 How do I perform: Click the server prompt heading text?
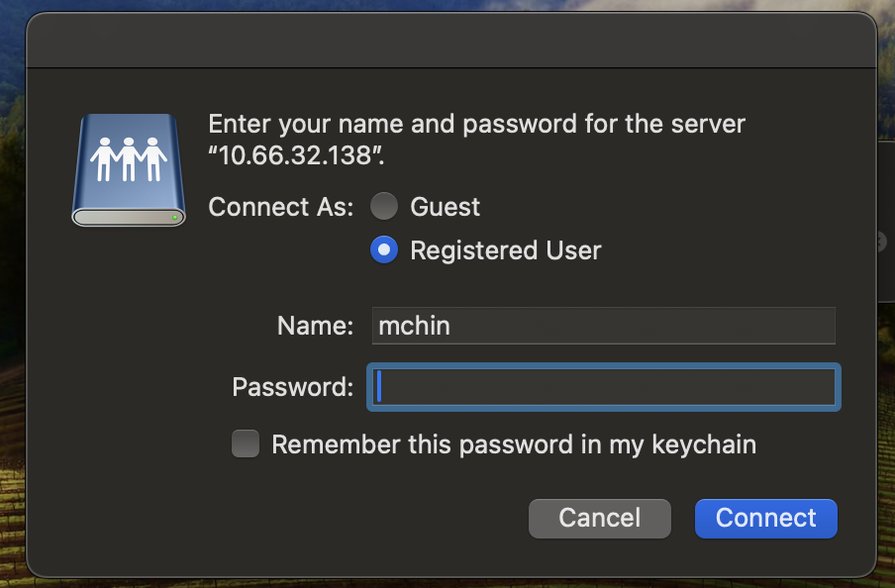pos(476,140)
